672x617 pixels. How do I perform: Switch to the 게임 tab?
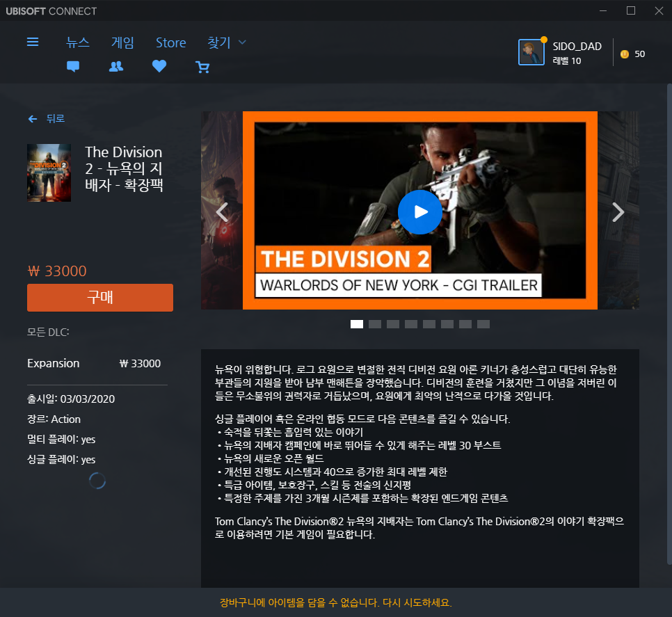pyautogui.click(x=122, y=42)
